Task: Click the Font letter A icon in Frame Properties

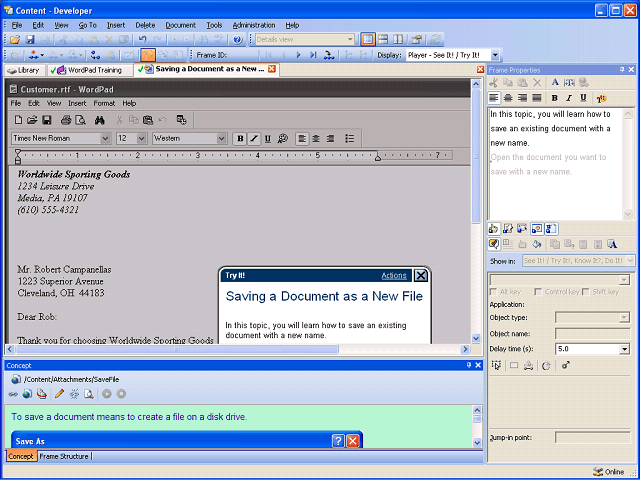Action: 555,82
